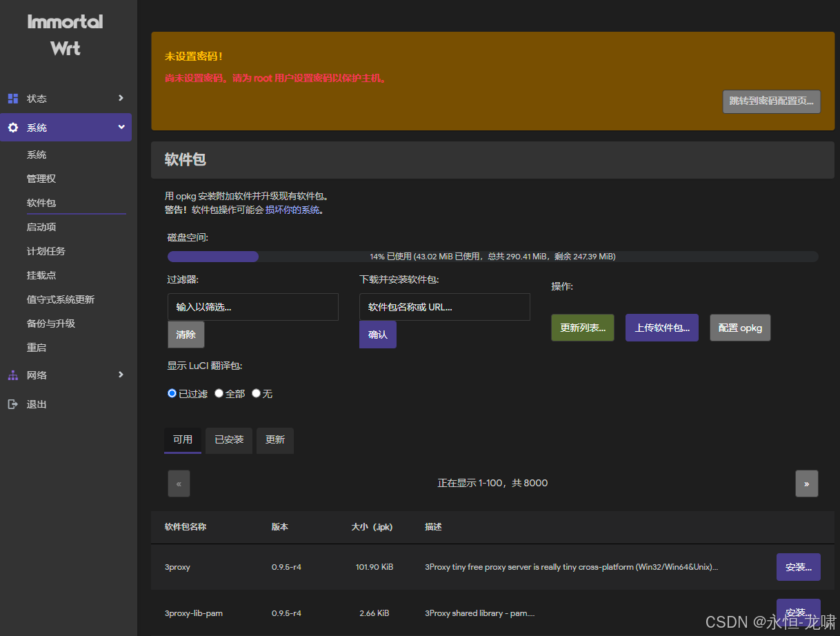840x636 pixels.
Task: Expand the 状态 menu chevron
Action: point(121,98)
